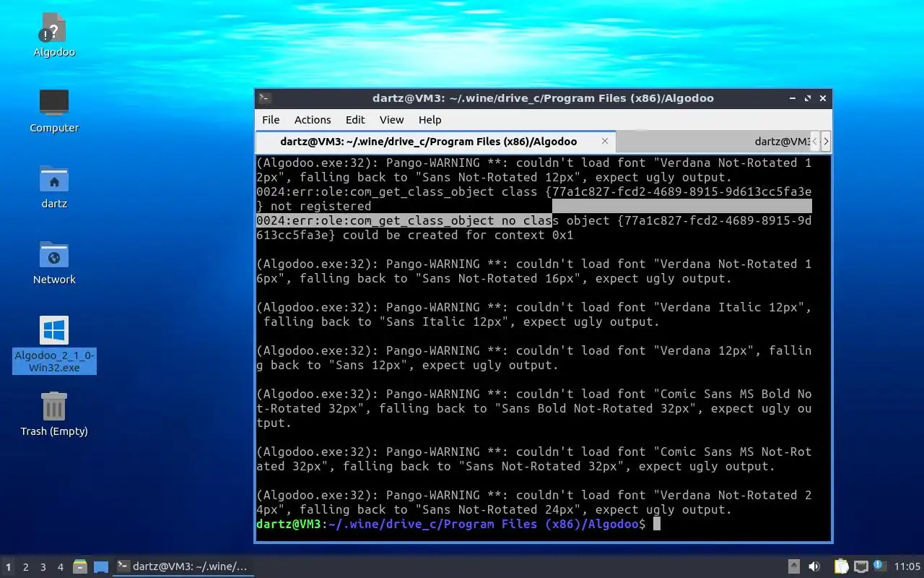Open the View menu in terminal
Screen dimensions: 924x578
[x=392, y=120]
